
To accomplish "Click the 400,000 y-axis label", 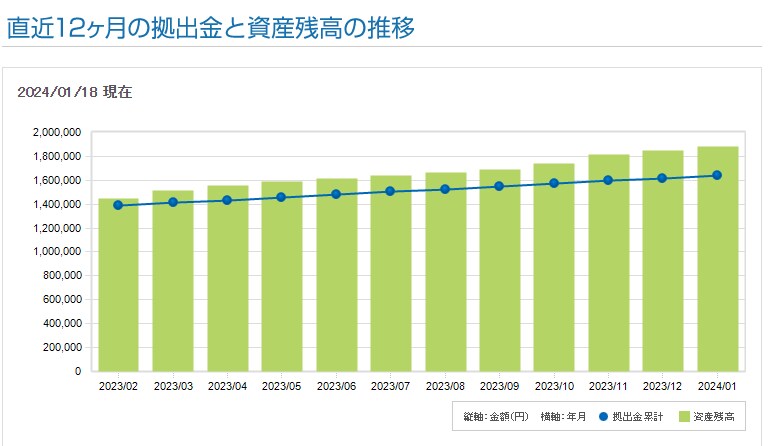I will pyautogui.click(x=62, y=324).
